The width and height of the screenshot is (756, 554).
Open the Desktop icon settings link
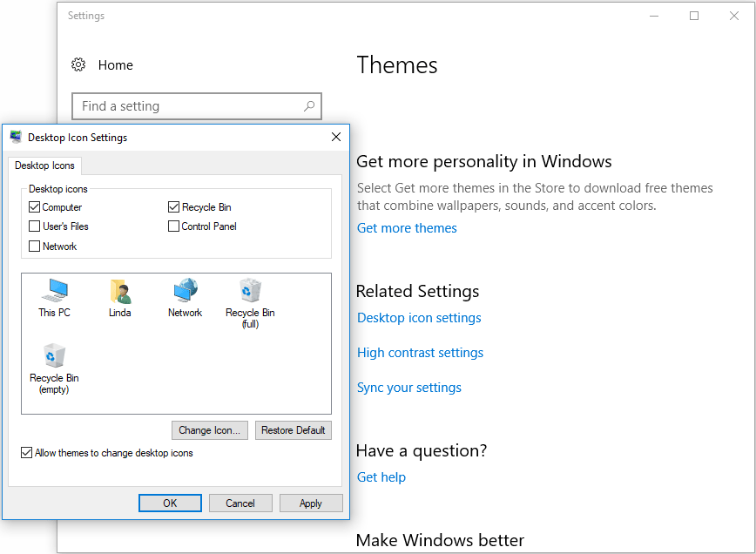click(419, 318)
